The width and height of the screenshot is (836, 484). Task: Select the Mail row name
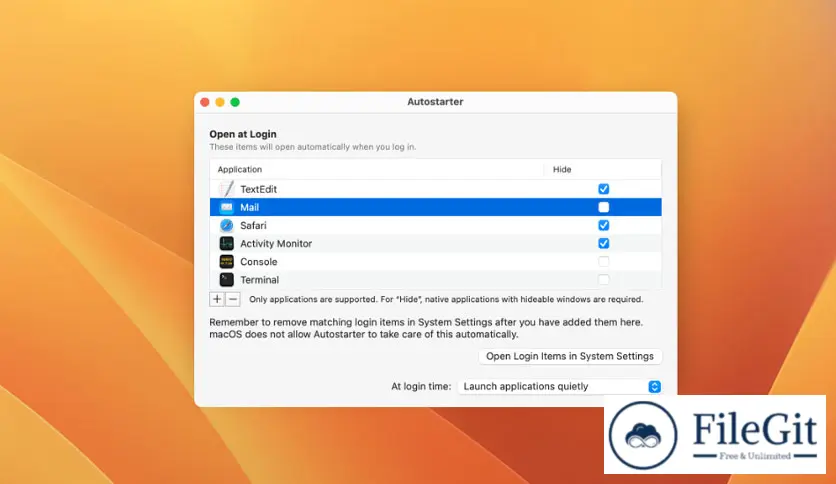click(x=250, y=207)
